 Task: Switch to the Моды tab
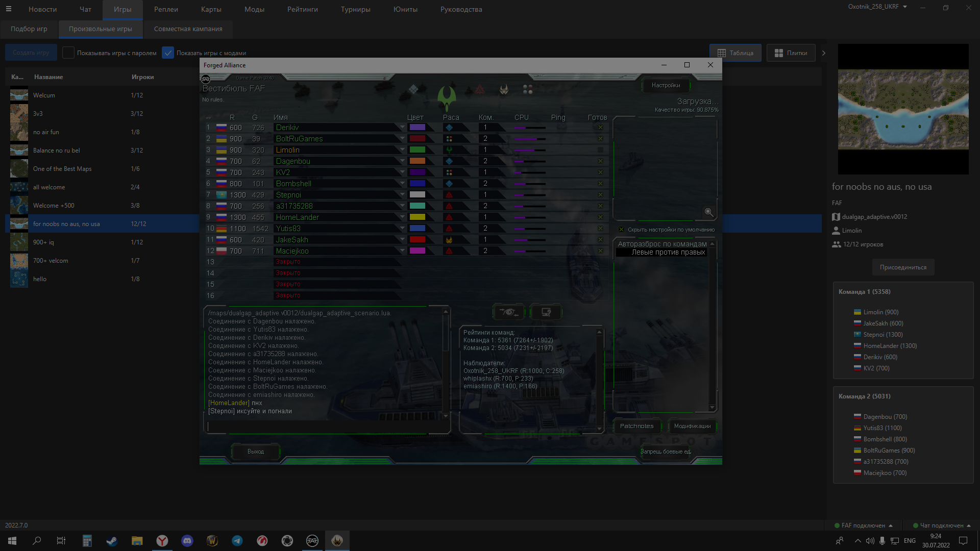point(254,9)
